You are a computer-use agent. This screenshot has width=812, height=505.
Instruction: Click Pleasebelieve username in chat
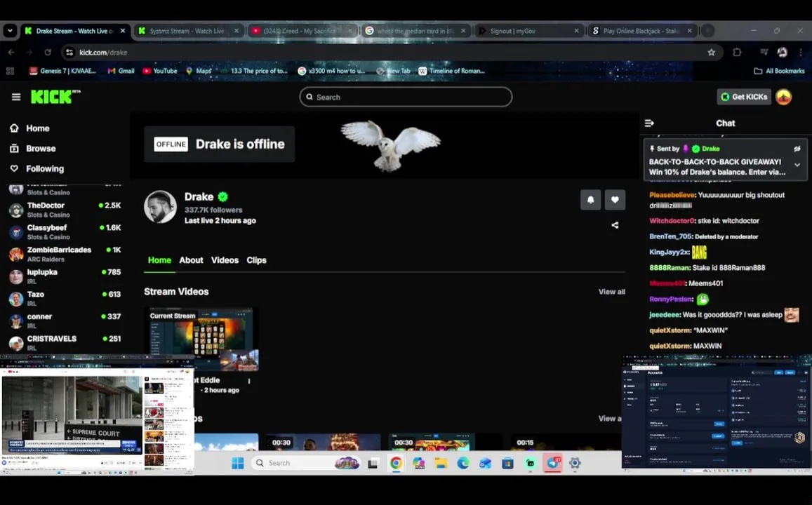[x=672, y=195]
